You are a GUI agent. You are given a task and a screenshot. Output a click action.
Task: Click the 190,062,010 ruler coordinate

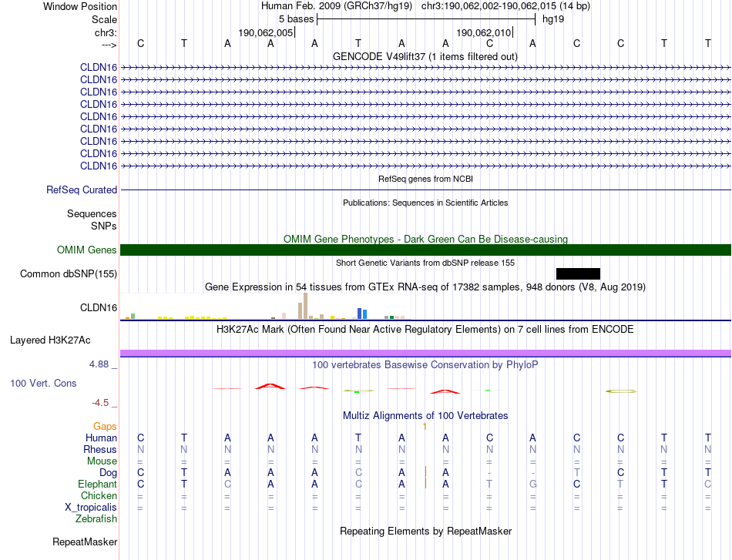coord(484,32)
